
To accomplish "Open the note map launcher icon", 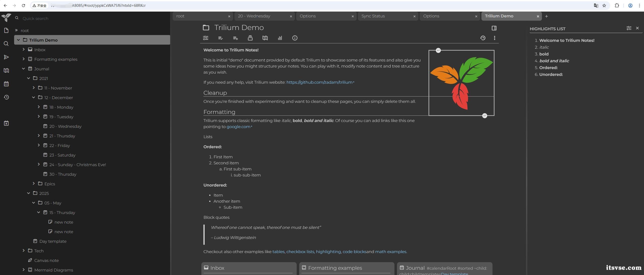I will click(x=6, y=71).
